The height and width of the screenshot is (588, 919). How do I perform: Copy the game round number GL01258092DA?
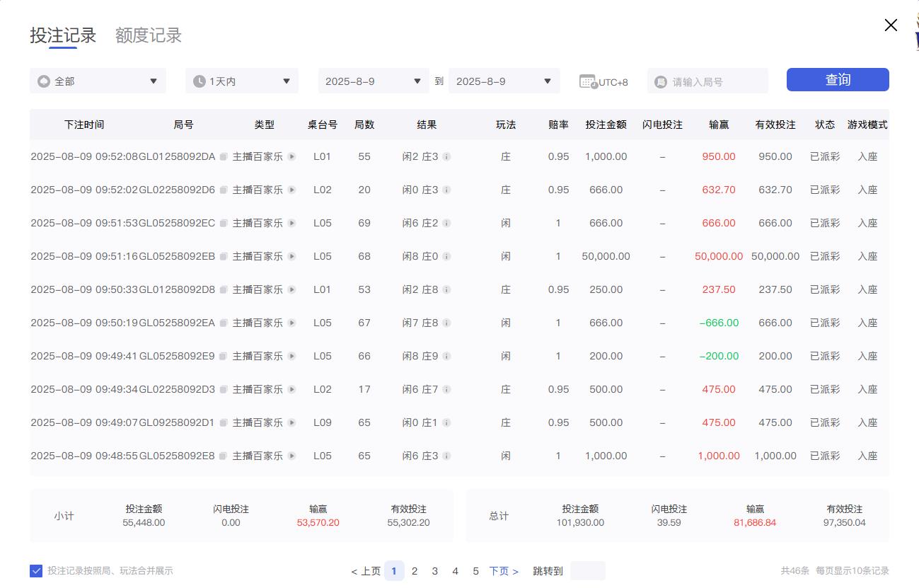coord(224,156)
